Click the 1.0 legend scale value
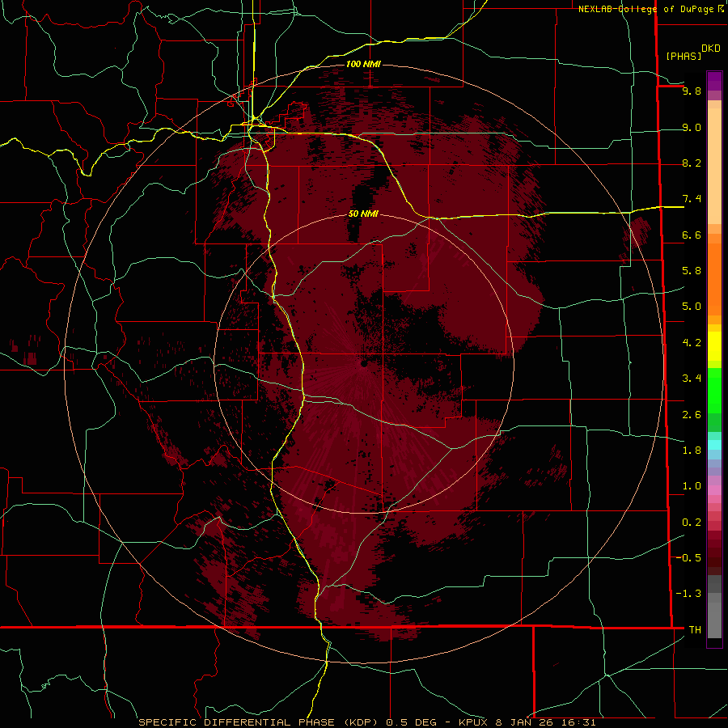Screen dimensions: 728x728 pos(692,486)
